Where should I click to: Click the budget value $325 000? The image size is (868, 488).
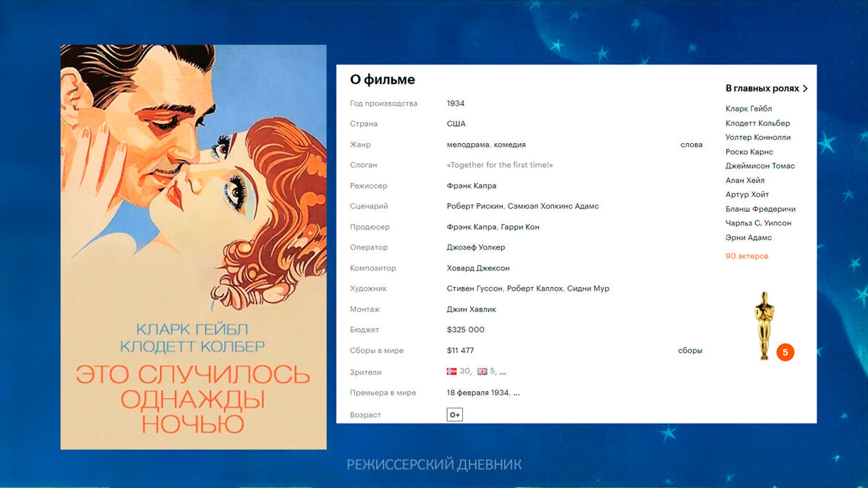[x=466, y=330]
